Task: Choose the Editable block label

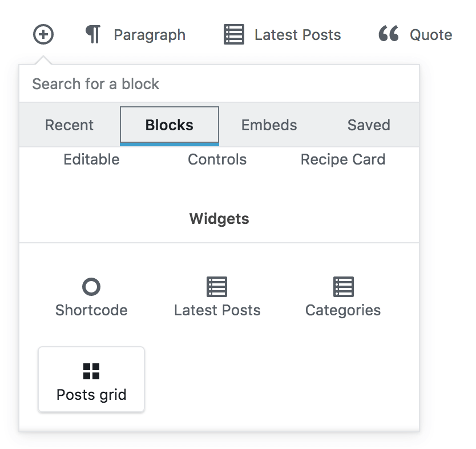Action: click(x=91, y=159)
